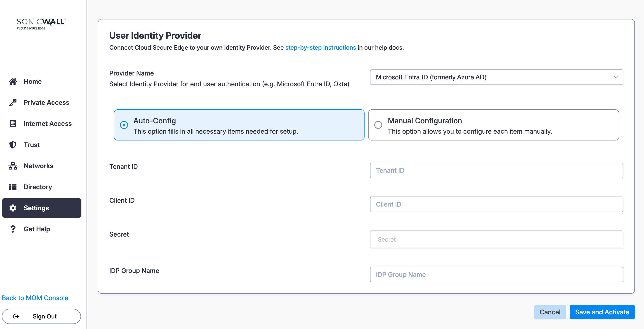Click the Private Access key icon
Viewport: 644px width, 329px height.
pyautogui.click(x=13, y=102)
